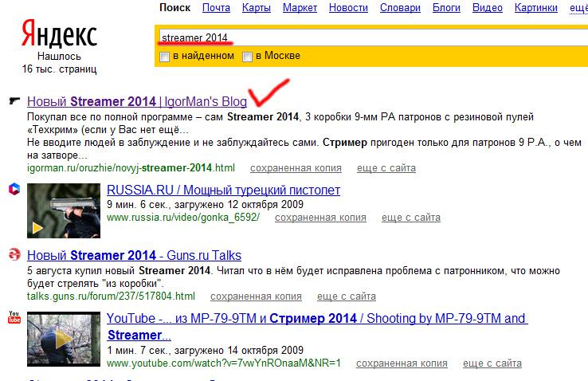The width and height of the screenshot is (588, 381).
Task: Click the search field containing 'streamer 2014'
Action: (x=373, y=38)
